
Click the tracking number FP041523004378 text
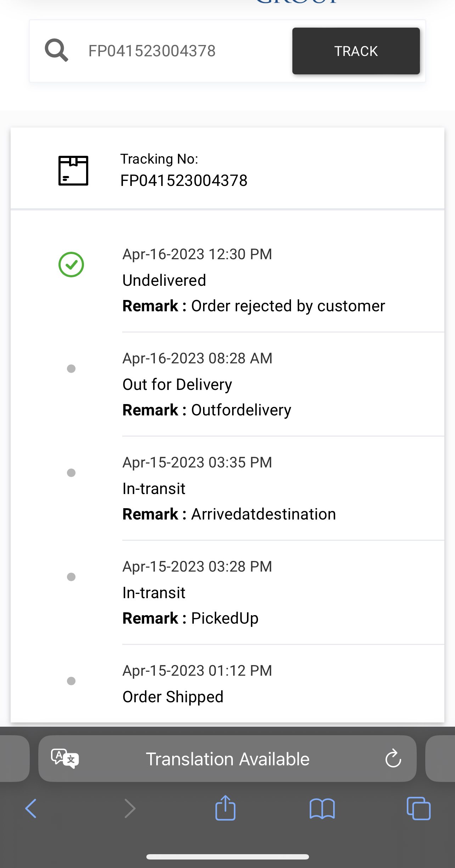click(x=184, y=181)
